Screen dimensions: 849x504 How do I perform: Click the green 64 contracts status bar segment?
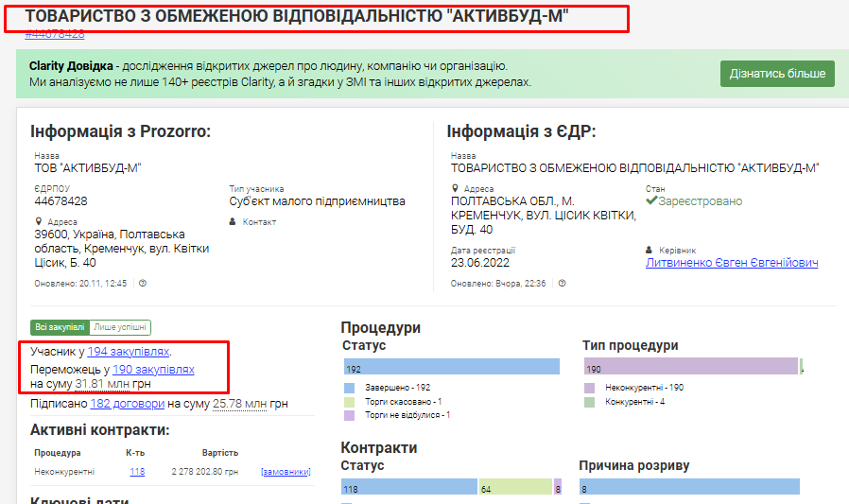[515, 488]
